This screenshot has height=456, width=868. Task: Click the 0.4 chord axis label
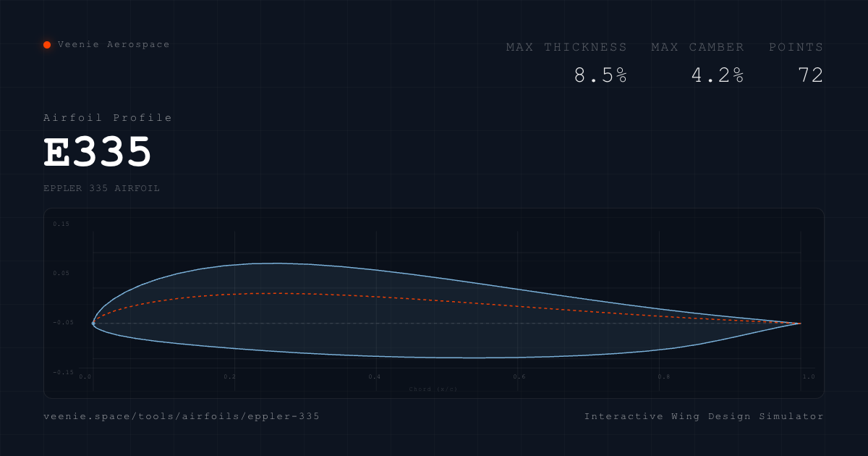[375, 377]
